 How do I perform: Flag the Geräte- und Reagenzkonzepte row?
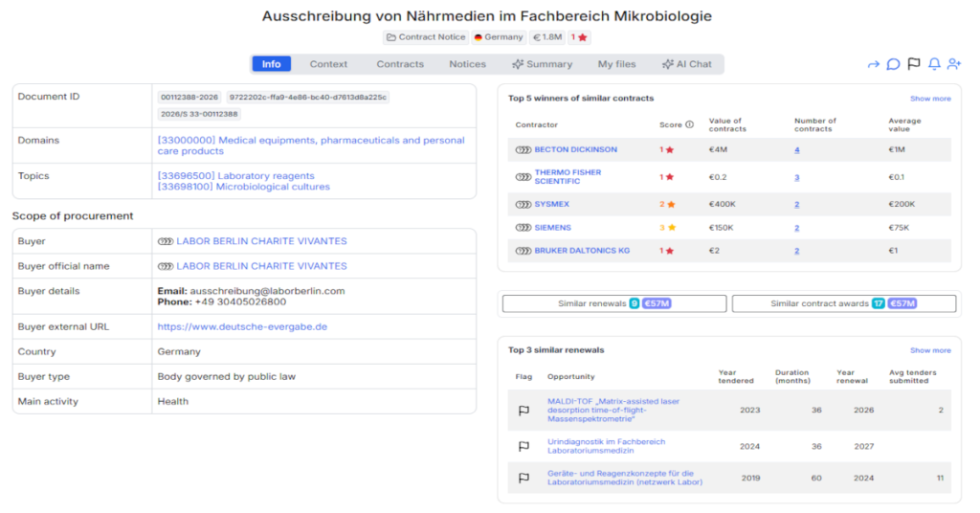(523, 478)
